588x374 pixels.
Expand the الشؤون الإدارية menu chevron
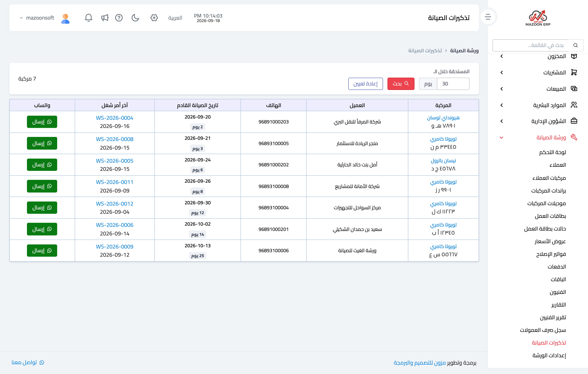[502, 121]
